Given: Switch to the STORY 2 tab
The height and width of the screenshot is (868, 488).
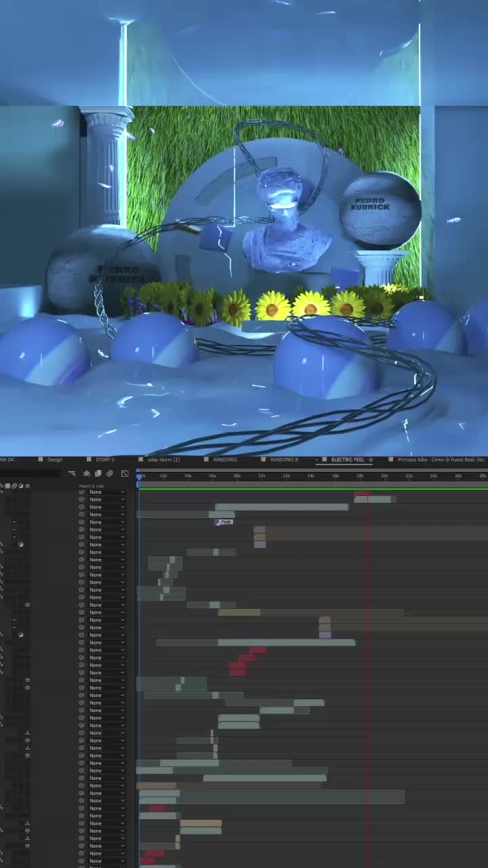Looking at the screenshot, I should tap(104, 460).
